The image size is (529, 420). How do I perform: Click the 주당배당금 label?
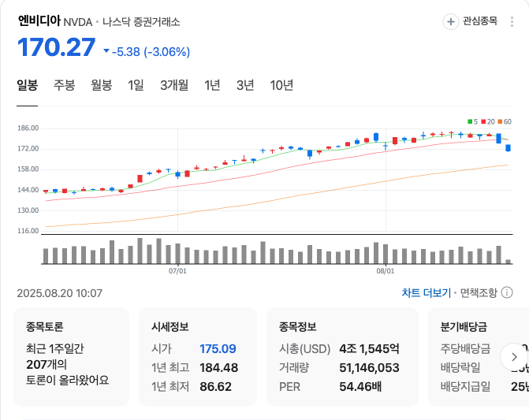coord(465,349)
